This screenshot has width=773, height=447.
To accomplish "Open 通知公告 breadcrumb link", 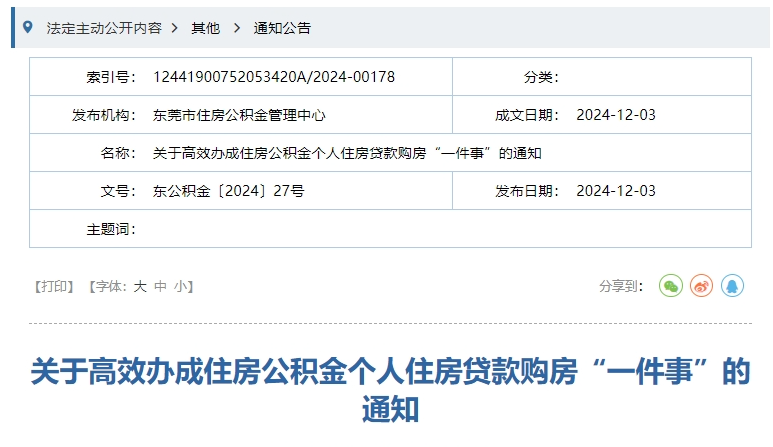I will tap(282, 28).
